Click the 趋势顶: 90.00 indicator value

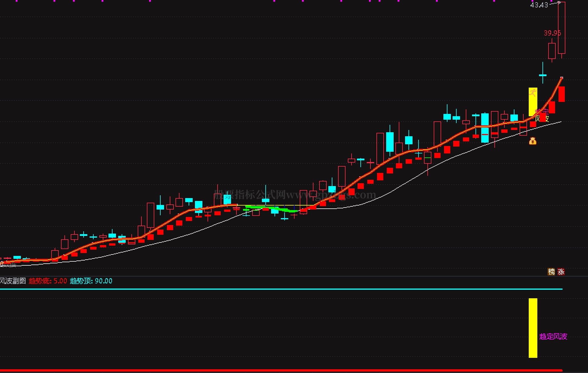click(91, 281)
